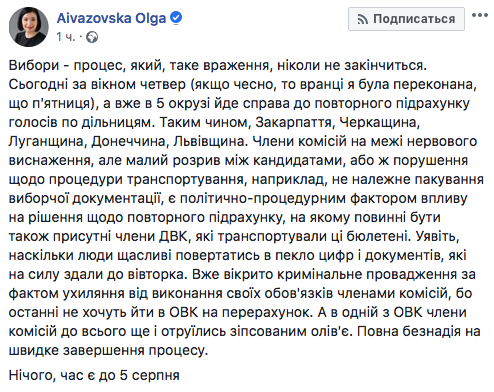Open the post timestamp "1 ч."
The image size is (494, 392).
coord(66,37)
